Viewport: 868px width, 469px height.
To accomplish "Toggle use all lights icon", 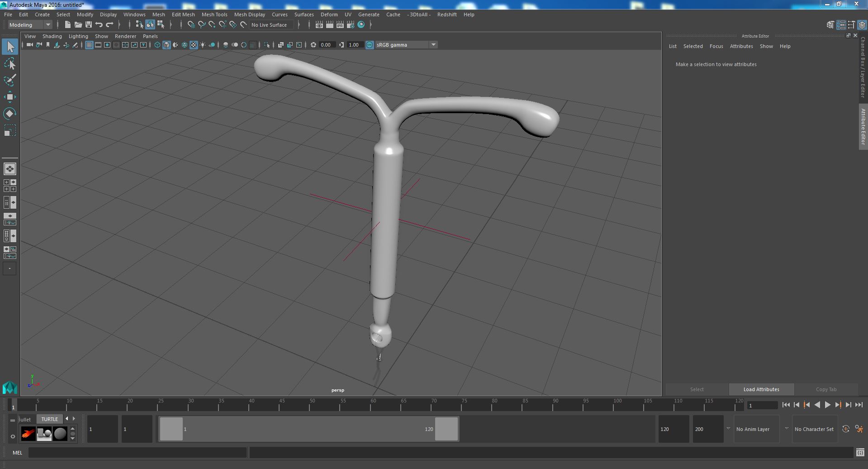I will (203, 45).
